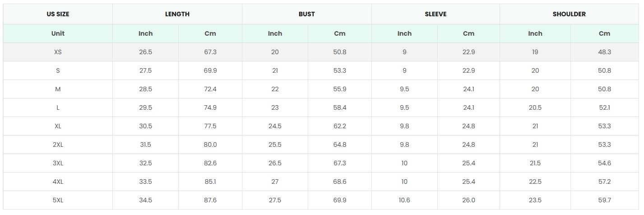Select the 48.3 cm shoulder cell

604,52
